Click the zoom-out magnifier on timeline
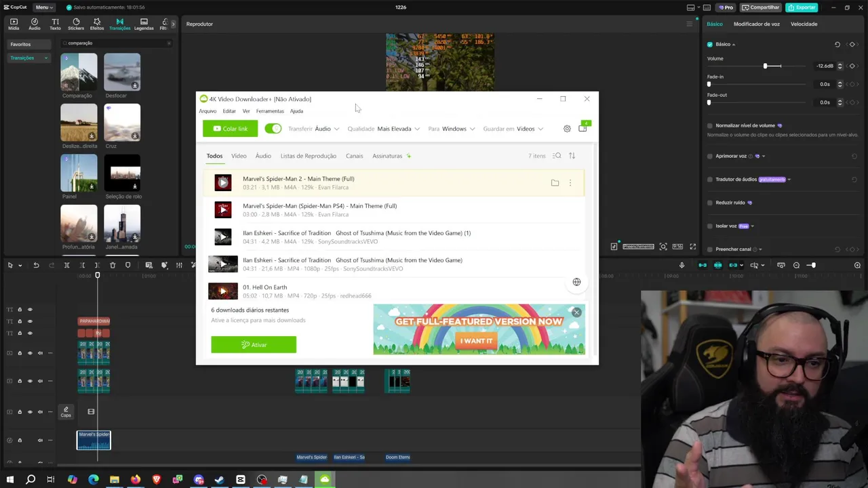This screenshot has height=488, width=868. pyautogui.click(x=797, y=265)
